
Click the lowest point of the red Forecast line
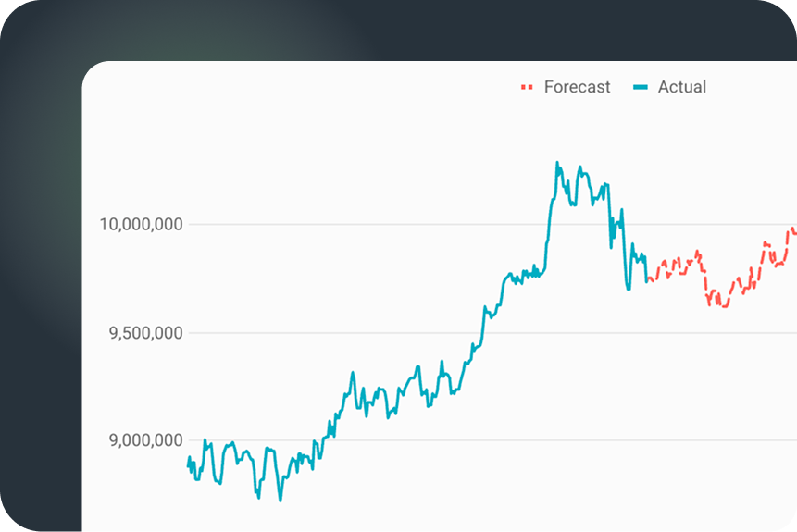724,306
